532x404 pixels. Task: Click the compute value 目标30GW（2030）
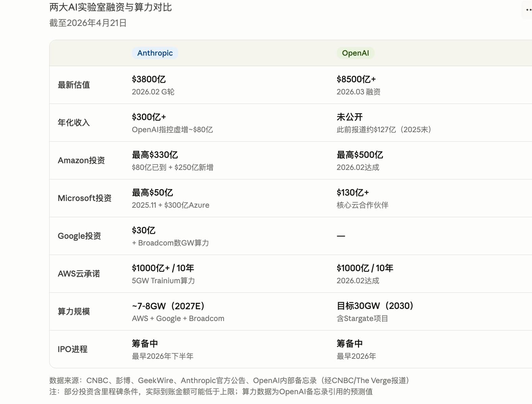pos(375,306)
